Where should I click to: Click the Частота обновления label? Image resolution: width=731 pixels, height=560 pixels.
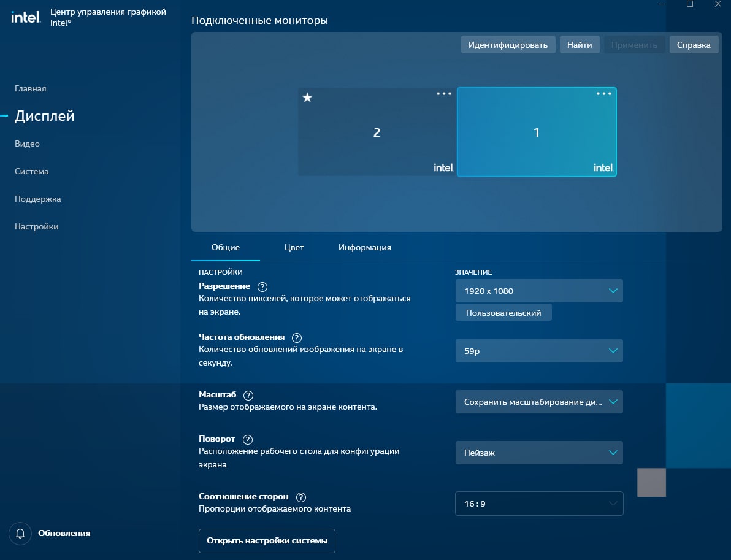(242, 337)
